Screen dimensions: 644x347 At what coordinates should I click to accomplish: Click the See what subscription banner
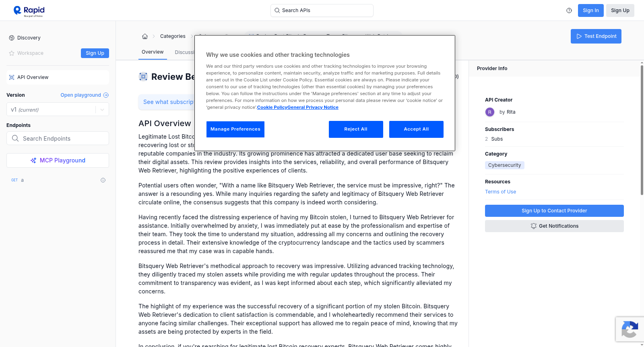click(166, 102)
